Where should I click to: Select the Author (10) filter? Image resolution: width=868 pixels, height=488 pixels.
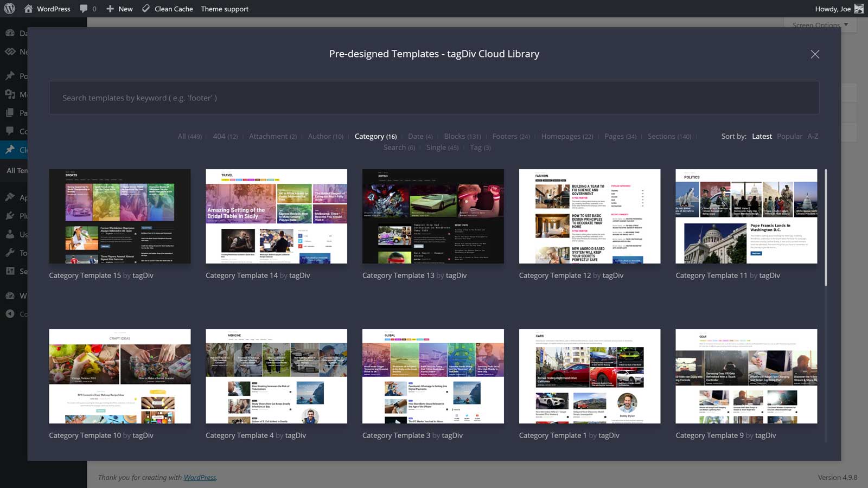(325, 136)
